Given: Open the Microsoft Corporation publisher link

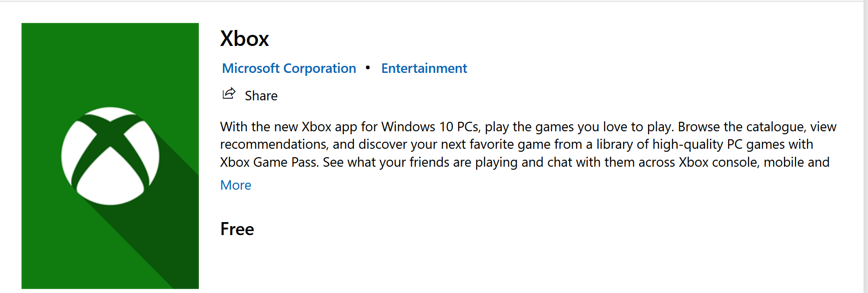Looking at the screenshot, I should (289, 68).
